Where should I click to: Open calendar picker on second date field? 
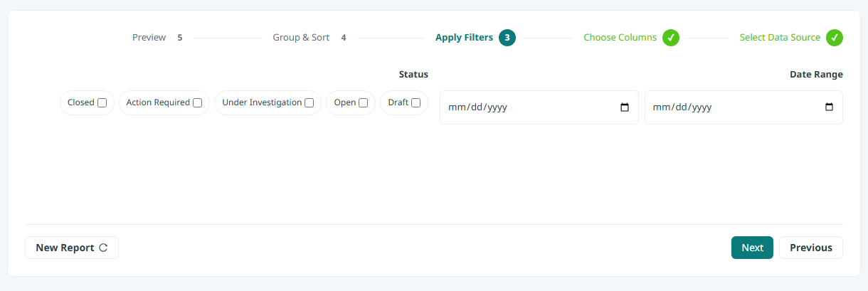[x=829, y=107]
